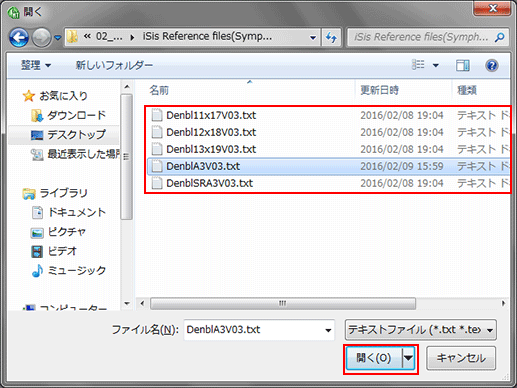Screen dimensions: 517x388
Task: Click the デスクトップ monitor icon
Action: click(x=37, y=135)
